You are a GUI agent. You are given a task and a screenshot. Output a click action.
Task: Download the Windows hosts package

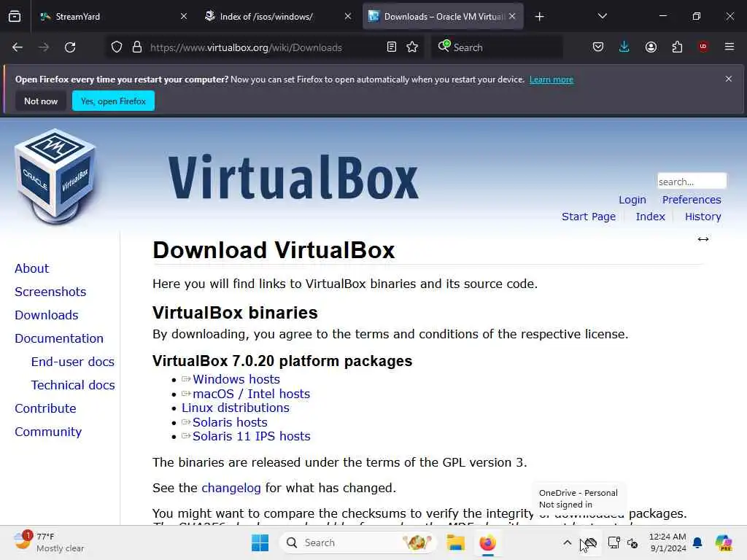pyautogui.click(x=236, y=379)
